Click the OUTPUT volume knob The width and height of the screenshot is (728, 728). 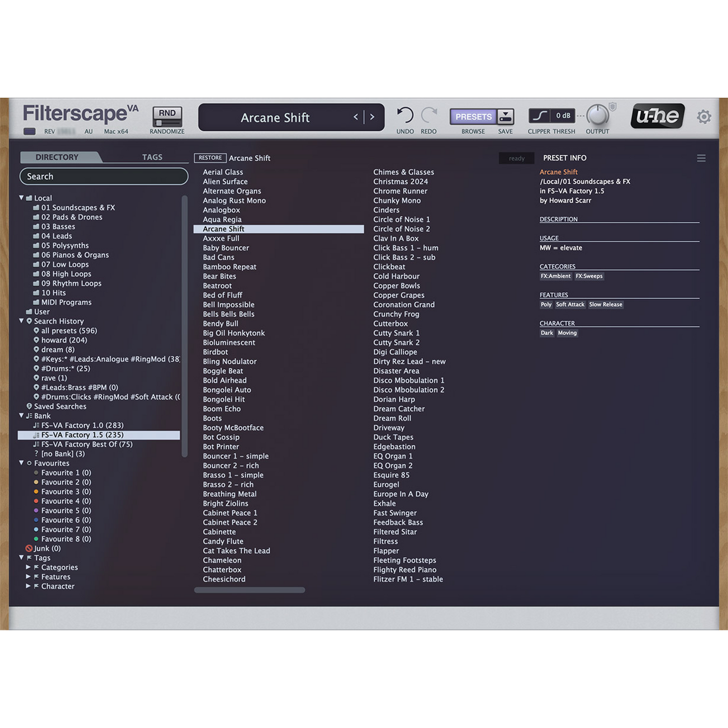tap(597, 115)
